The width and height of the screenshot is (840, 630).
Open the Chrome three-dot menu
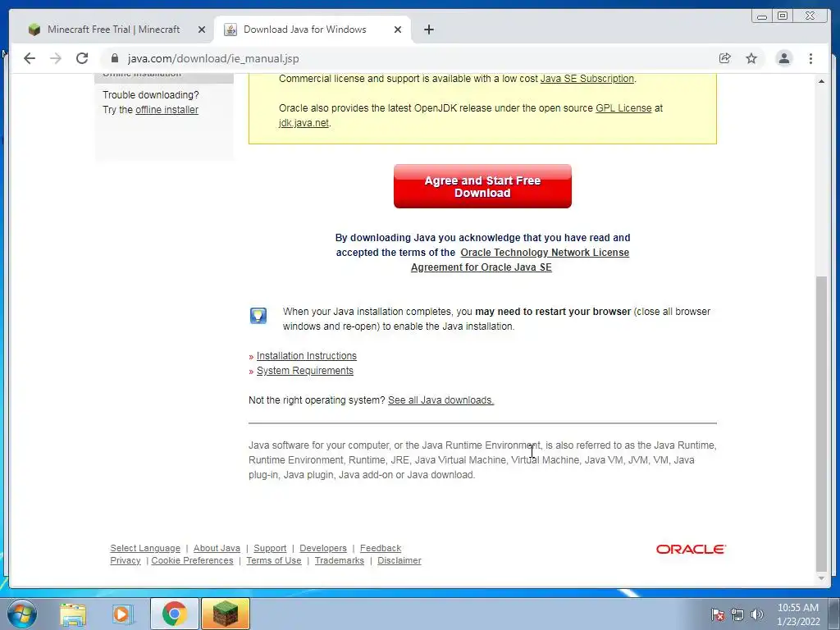pyautogui.click(x=810, y=58)
